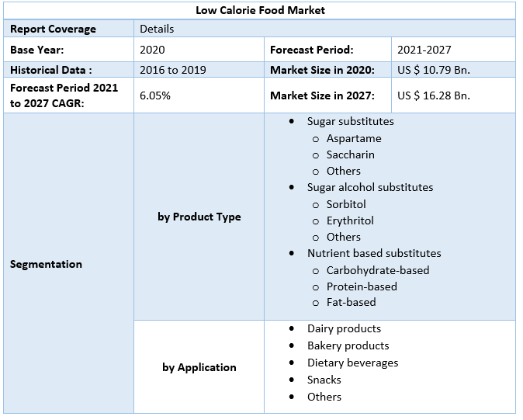523x420 pixels.
Task: Click the 'US $ 16.28 Bn.' value
Action: [434, 95]
